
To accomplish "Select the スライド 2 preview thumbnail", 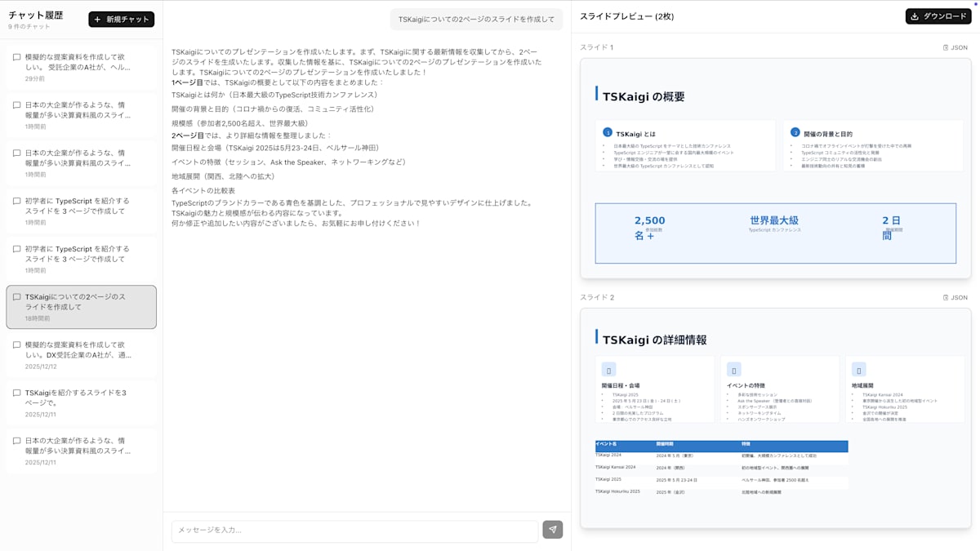I will (774, 416).
